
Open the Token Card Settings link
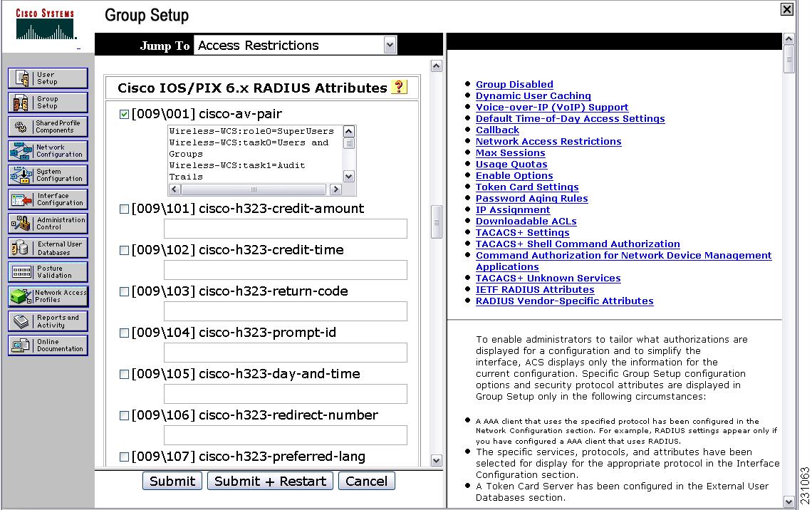[527, 187]
